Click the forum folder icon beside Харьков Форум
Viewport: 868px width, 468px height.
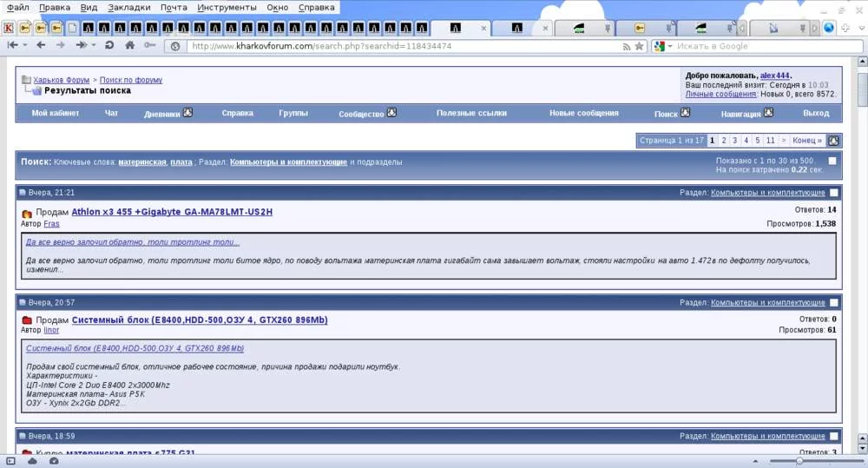click(x=26, y=80)
